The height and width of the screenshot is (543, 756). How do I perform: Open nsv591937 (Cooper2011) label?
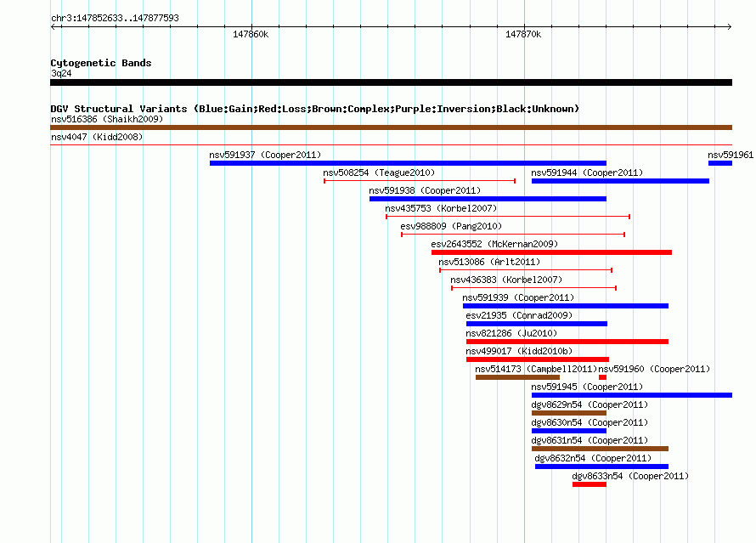[x=265, y=155]
